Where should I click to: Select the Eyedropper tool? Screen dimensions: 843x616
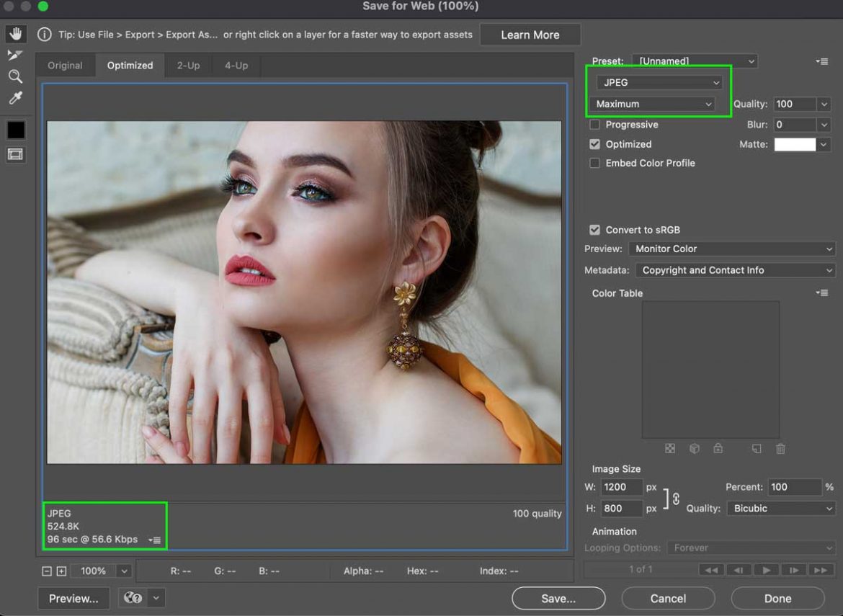[15, 98]
